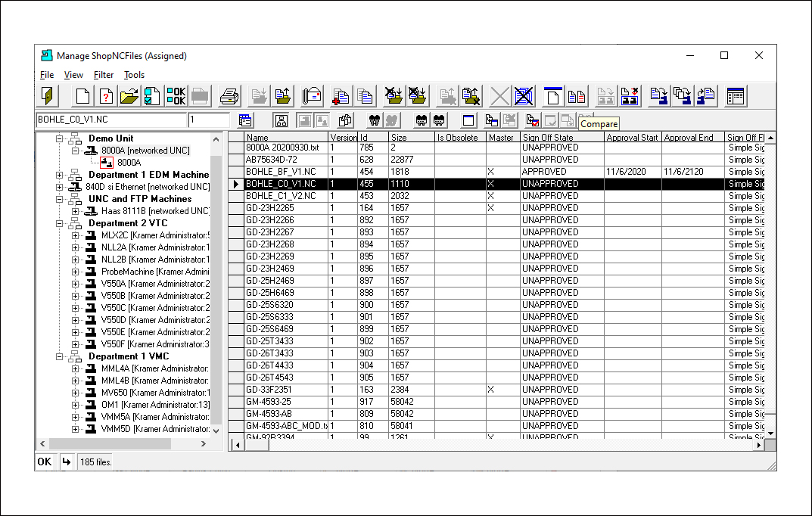This screenshot has height=516, width=812.
Task: Expand the MLX2C machine node
Action: (75, 235)
